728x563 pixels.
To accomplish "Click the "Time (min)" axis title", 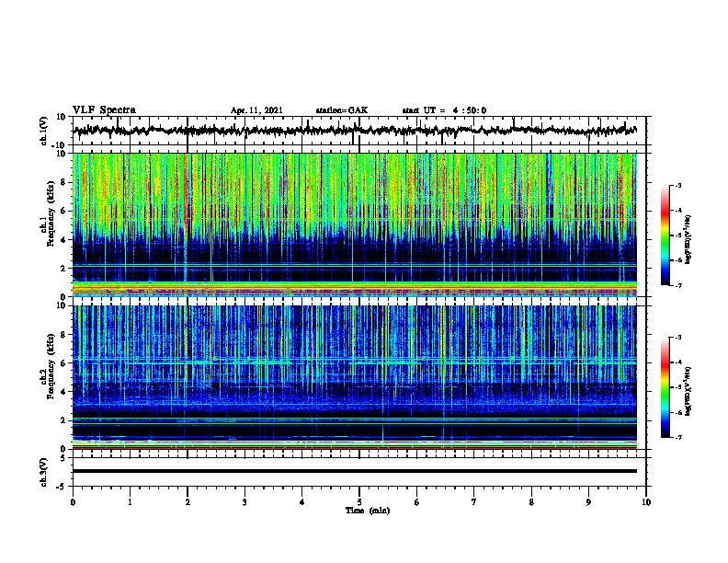I will point(368,511).
